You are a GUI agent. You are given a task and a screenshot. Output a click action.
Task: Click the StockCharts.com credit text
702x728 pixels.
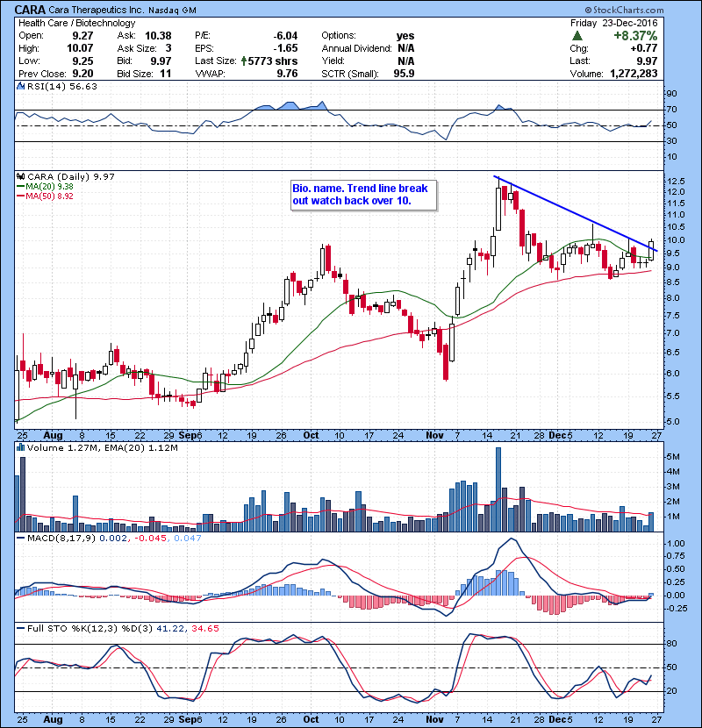coord(625,10)
